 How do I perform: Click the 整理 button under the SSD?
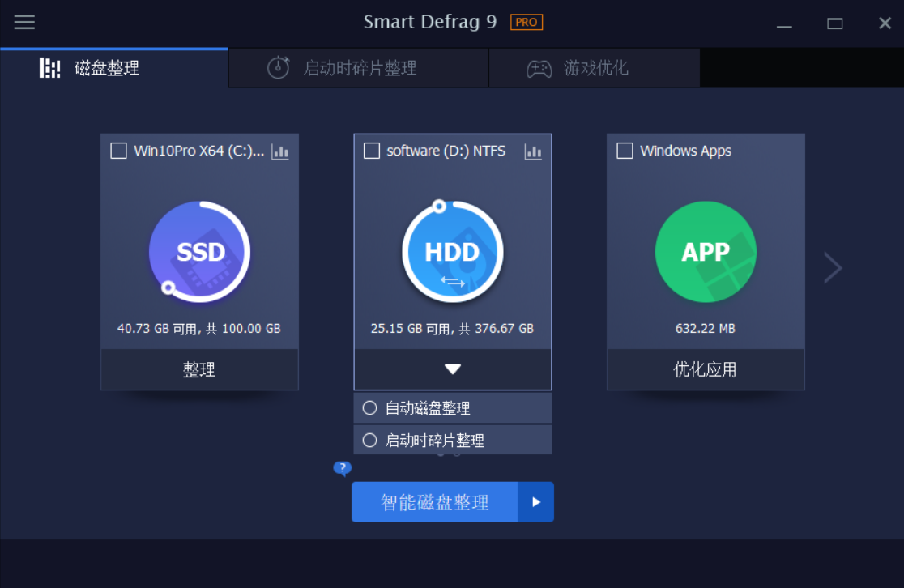pyautogui.click(x=199, y=369)
